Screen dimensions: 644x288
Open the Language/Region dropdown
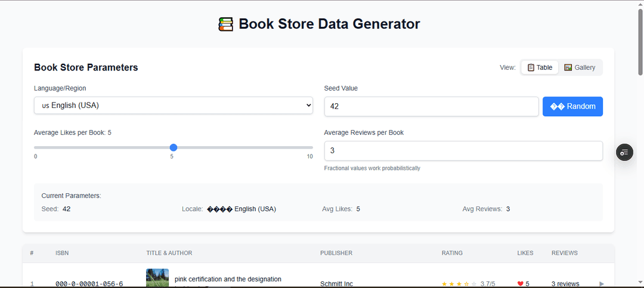tap(174, 106)
